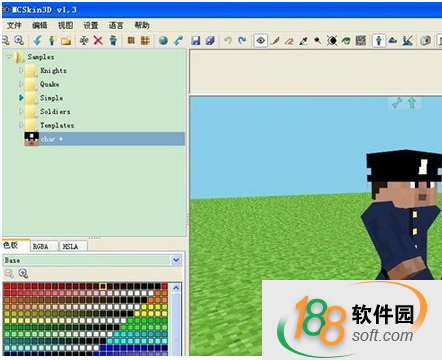Pick the bright red swatch in palette
The width and height of the screenshot is (442, 360).
click(7, 286)
